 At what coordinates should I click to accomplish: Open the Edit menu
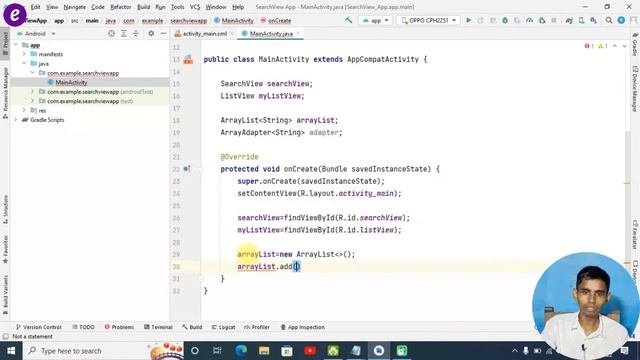coord(36,7)
